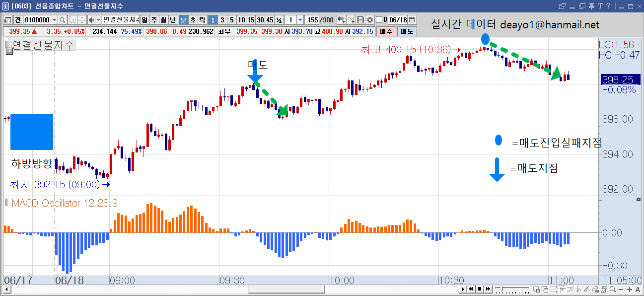Toggle the D checkbox beside the date field
Image resolution: width=644 pixels, height=296 pixels.
point(379,20)
